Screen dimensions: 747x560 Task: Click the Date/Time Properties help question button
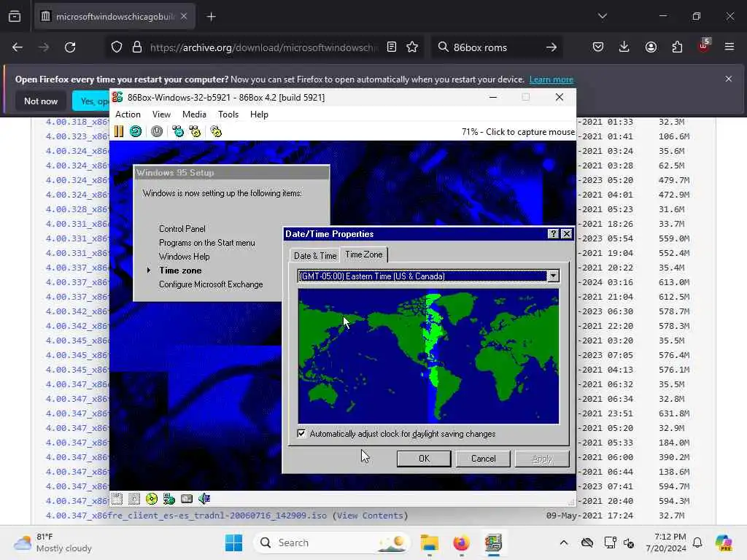click(553, 234)
